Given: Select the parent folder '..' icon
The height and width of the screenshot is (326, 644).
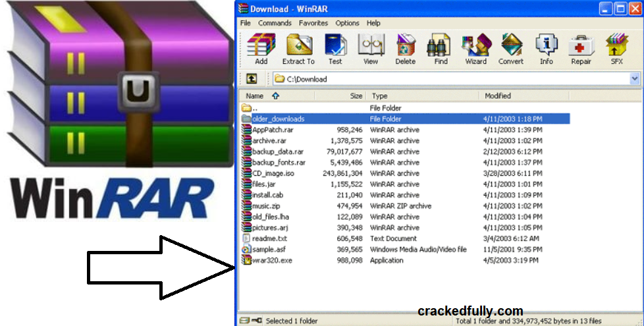Looking at the screenshot, I should 246,108.
